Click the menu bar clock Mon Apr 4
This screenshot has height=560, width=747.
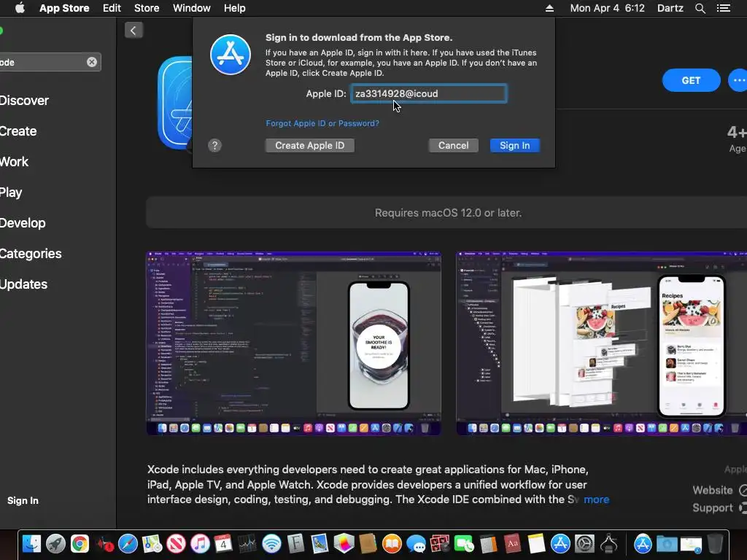point(608,8)
